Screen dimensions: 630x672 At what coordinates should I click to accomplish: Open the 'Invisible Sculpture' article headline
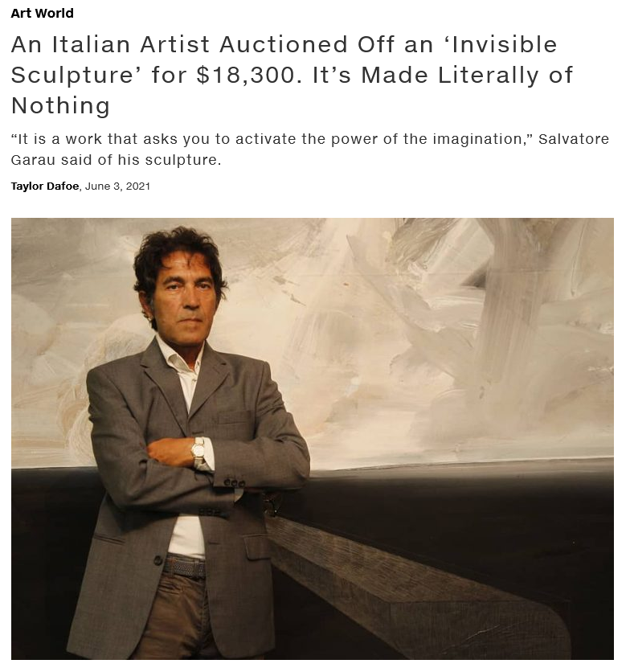292,75
